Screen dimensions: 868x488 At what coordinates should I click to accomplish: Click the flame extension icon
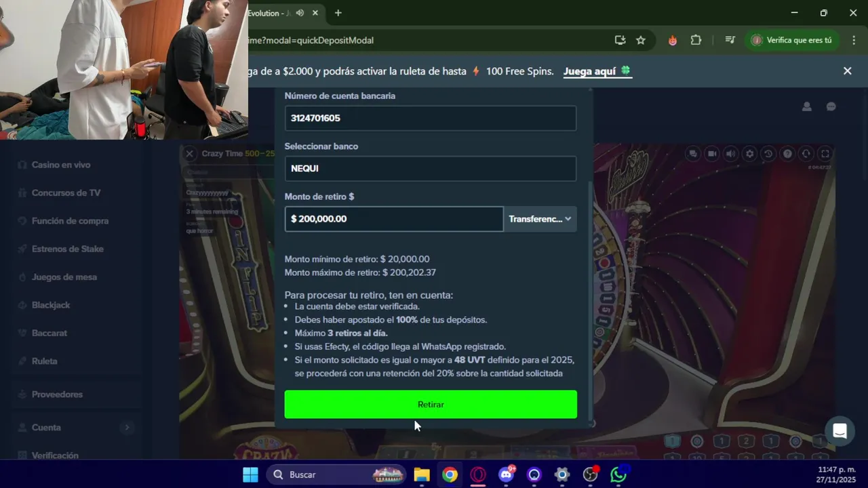tap(673, 40)
